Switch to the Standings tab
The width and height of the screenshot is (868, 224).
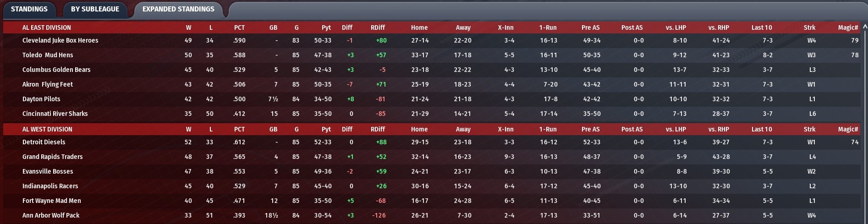pyautogui.click(x=29, y=9)
